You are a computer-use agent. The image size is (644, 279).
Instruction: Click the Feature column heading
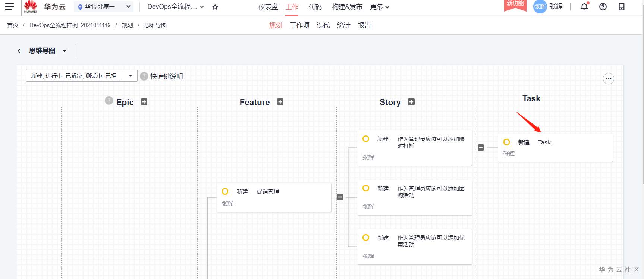pos(255,102)
